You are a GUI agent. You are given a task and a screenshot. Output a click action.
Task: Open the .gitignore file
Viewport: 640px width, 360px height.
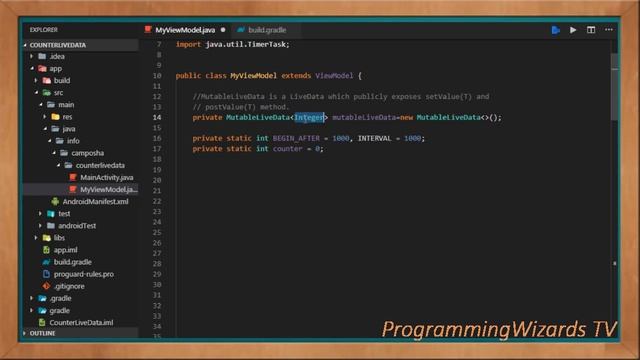pyautogui.click(x=69, y=286)
